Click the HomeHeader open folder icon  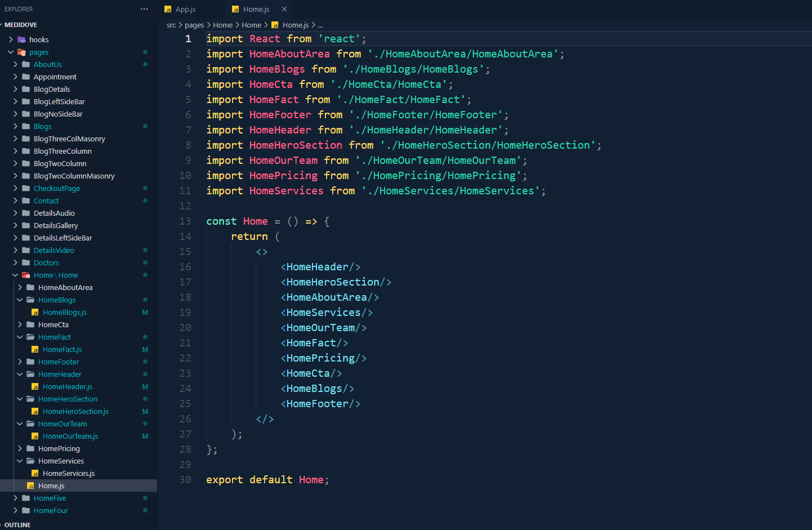click(x=30, y=374)
